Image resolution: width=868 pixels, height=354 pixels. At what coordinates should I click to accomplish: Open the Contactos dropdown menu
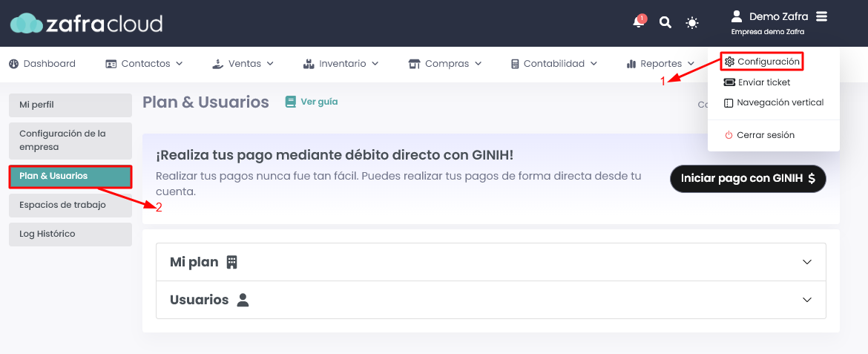click(145, 64)
